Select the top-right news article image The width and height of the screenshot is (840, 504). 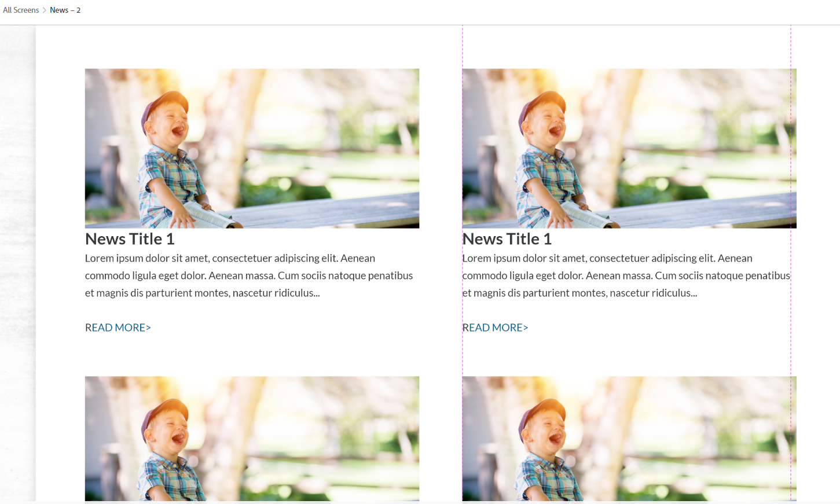629,148
